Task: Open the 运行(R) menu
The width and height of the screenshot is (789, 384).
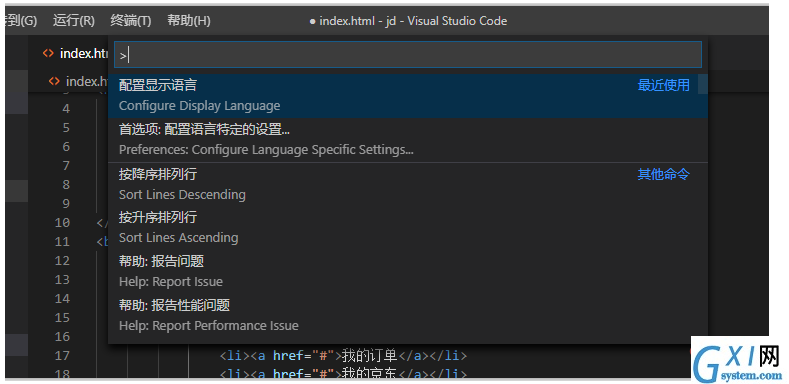Action: (x=73, y=21)
